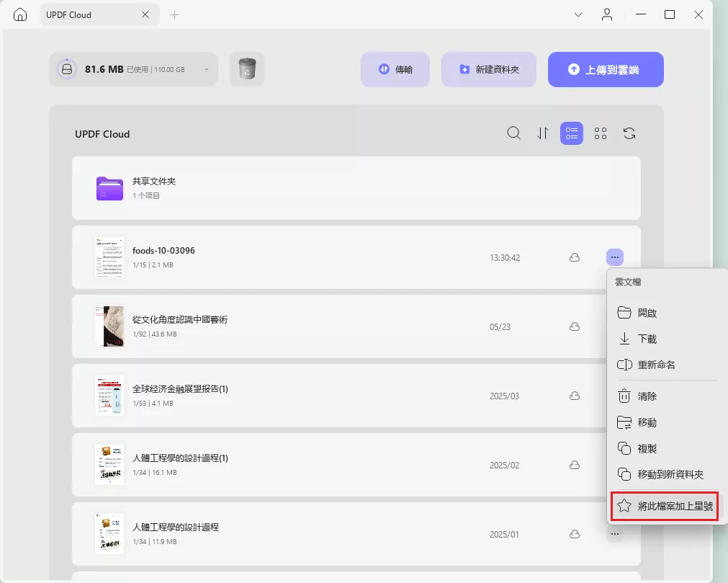Click the 新建資料夾 button
Screen dimensions: 728x583
click(x=489, y=69)
